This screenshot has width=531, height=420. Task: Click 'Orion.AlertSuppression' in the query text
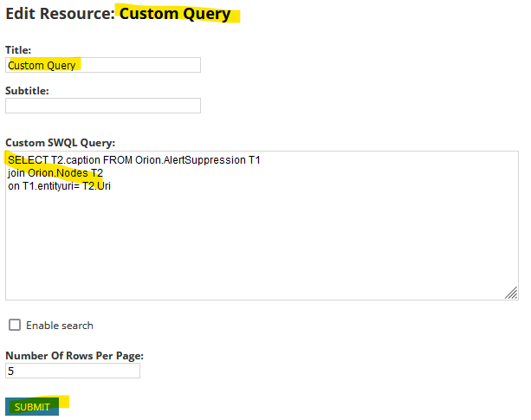tap(191, 159)
